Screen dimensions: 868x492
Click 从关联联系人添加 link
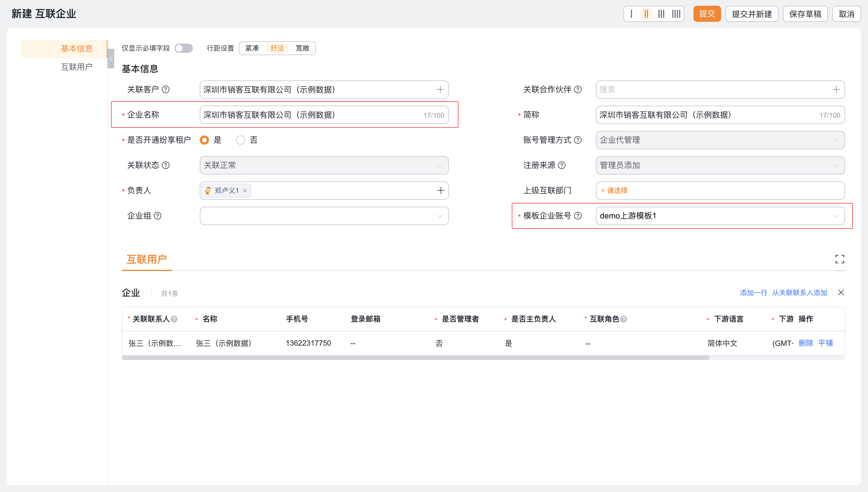[x=799, y=293]
